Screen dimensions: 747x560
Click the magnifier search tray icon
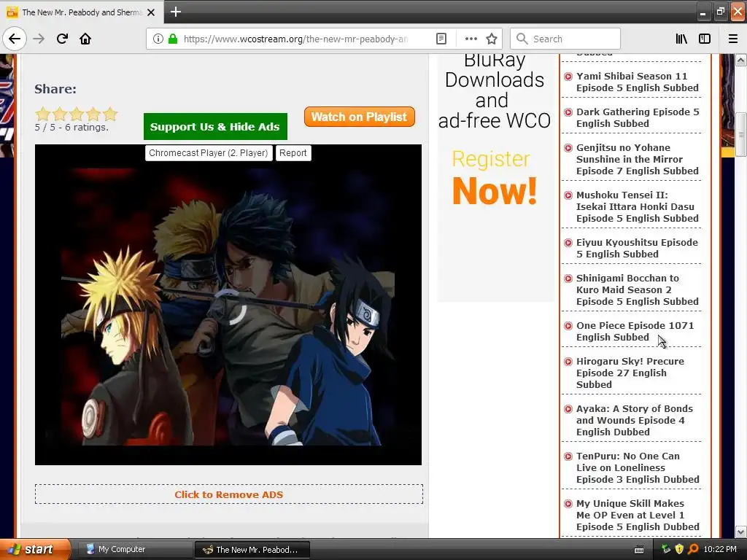click(x=693, y=549)
